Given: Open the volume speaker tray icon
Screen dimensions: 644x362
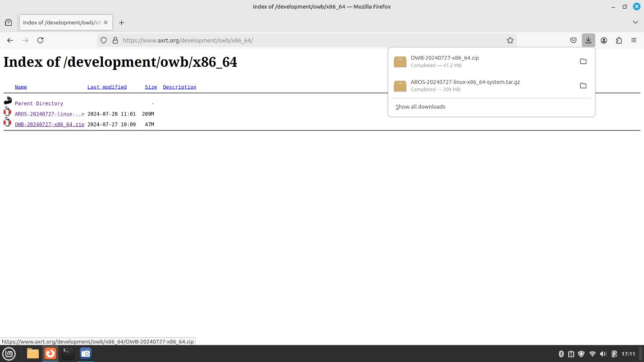Looking at the screenshot, I should pyautogui.click(x=603, y=354).
